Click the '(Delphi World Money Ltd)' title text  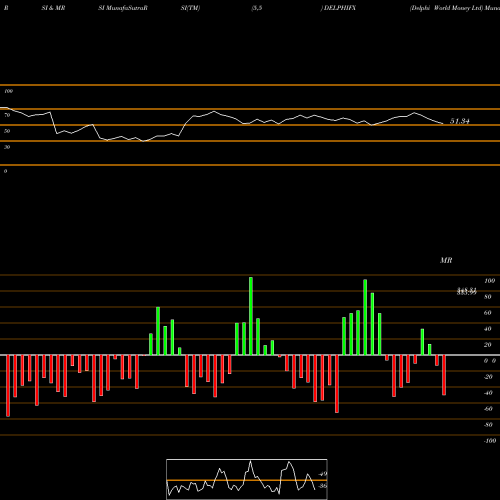[x=446, y=8]
